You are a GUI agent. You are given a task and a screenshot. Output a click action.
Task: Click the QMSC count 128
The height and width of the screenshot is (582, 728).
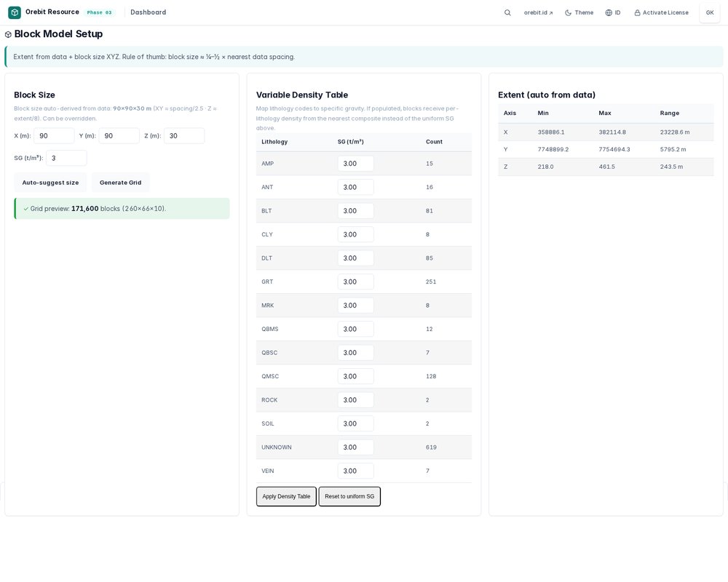click(431, 376)
